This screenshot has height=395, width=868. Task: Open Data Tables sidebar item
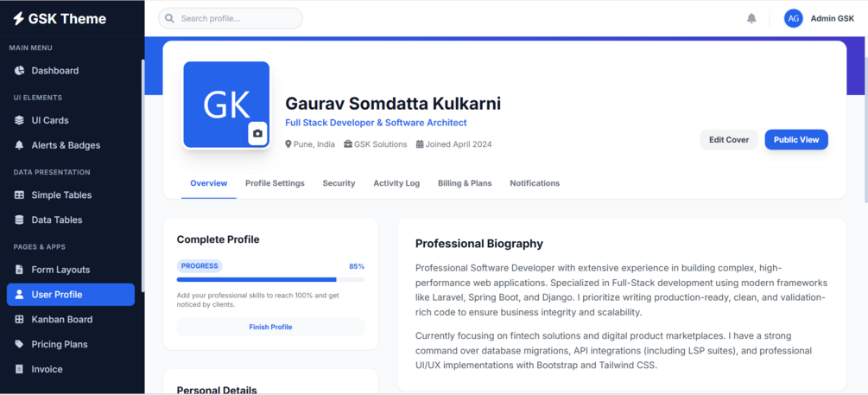(x=71, y=220)
